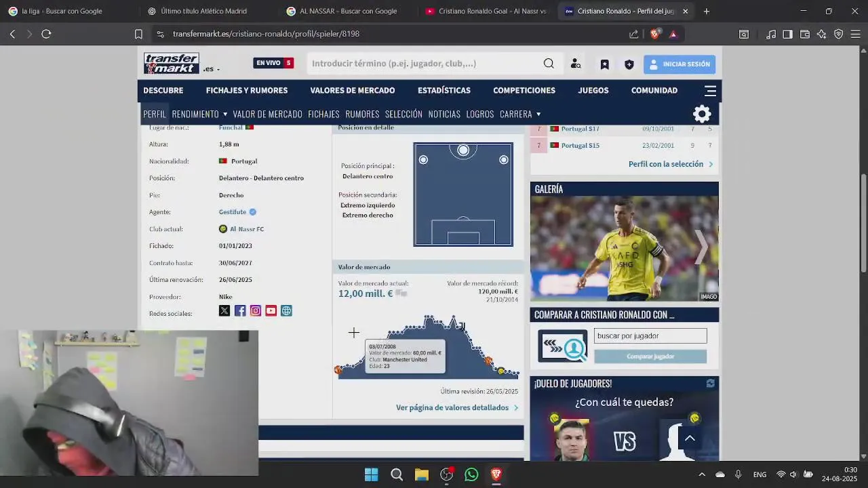Open the settings gear on profile bar
Screen dimensions: 868x488
[702, 114]
